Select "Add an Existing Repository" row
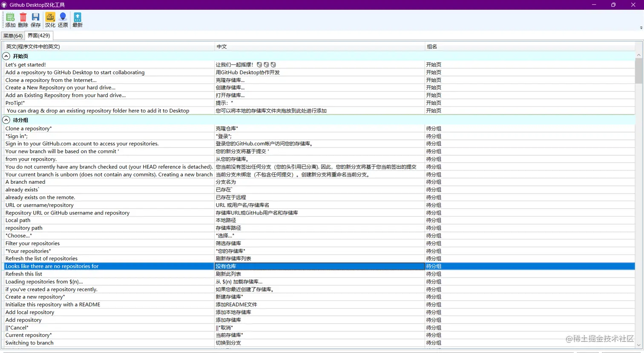The width and height of the screenshot is (644, 353). coord(319,95)
